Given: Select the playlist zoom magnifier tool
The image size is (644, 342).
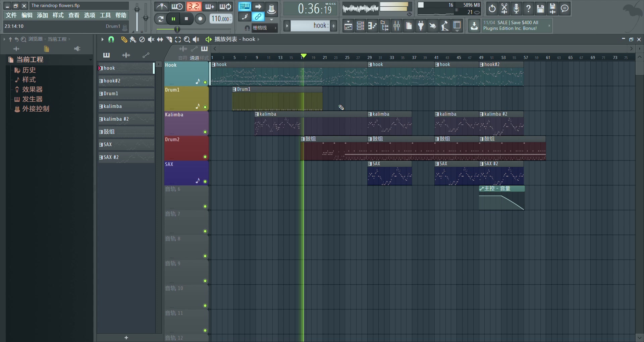Looking at the screenshot, I should click(x=187, y=40).
